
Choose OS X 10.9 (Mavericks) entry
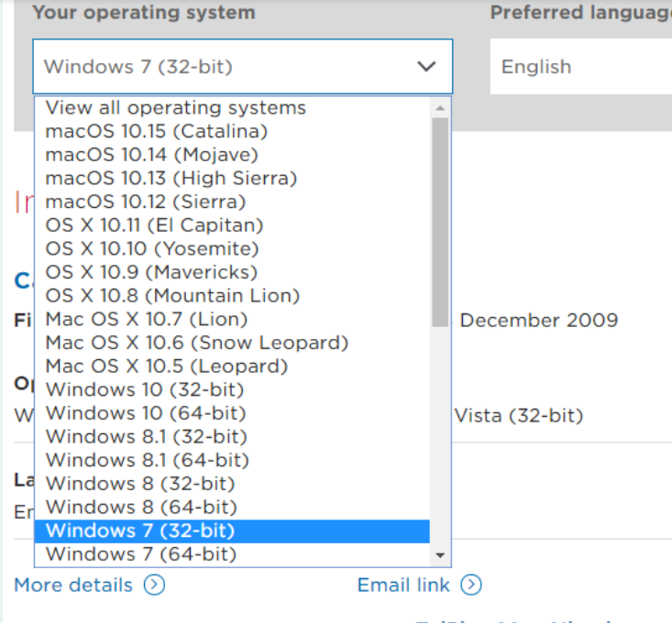pos(151,272)
